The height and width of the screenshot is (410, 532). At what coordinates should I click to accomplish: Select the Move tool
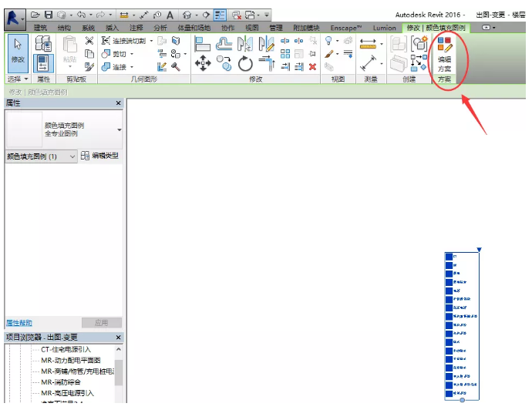click(x=203, y=63)
